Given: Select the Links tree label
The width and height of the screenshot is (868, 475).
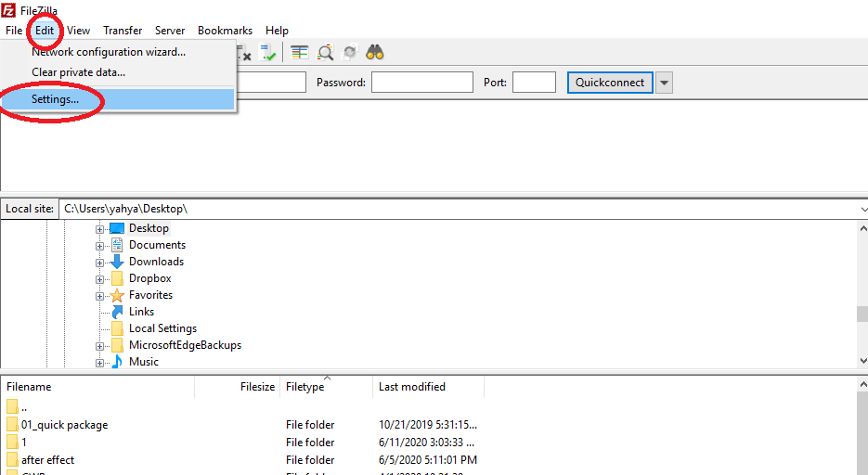Looking at the screenshot, I should [x=142, y=312].
